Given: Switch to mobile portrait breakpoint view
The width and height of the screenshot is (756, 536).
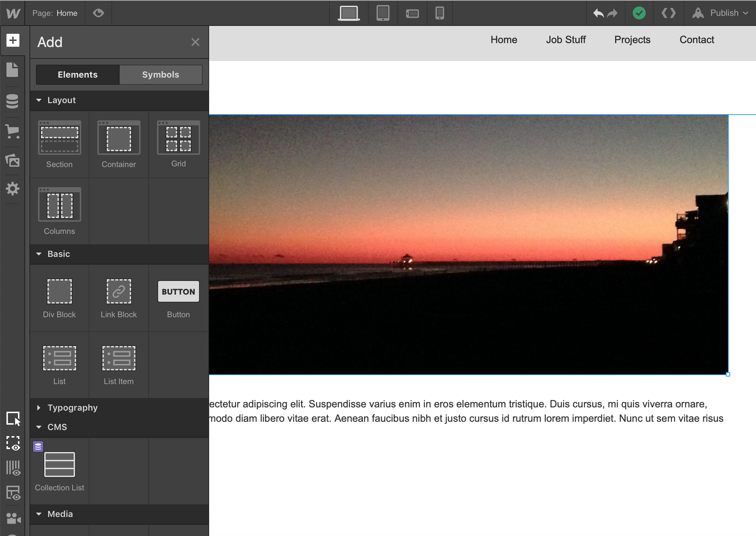Looking at the screenshot, I should coord(439,13).
